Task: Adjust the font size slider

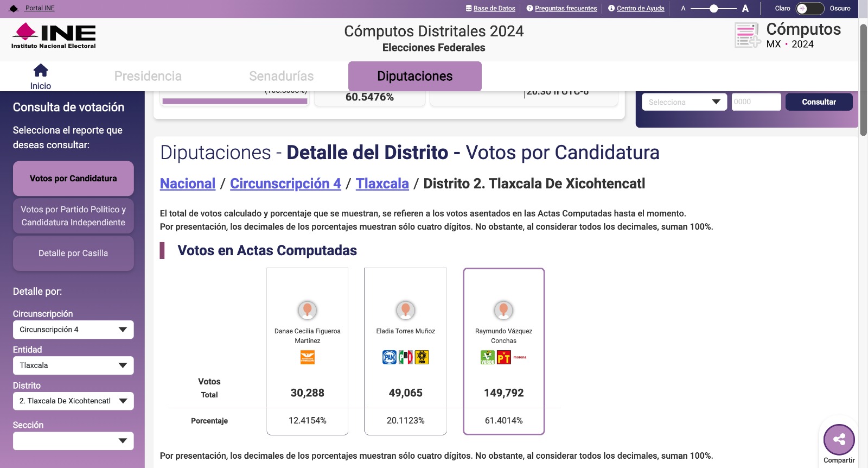Action: [x=713, y=9]
